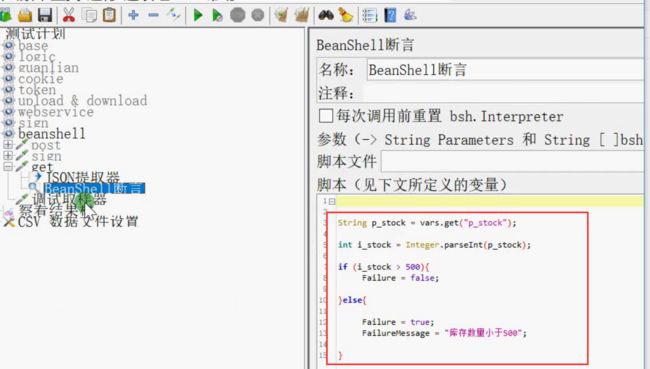Focus the 注释 comment field
This screenshot has height=369, width=650.
(503, 93)
